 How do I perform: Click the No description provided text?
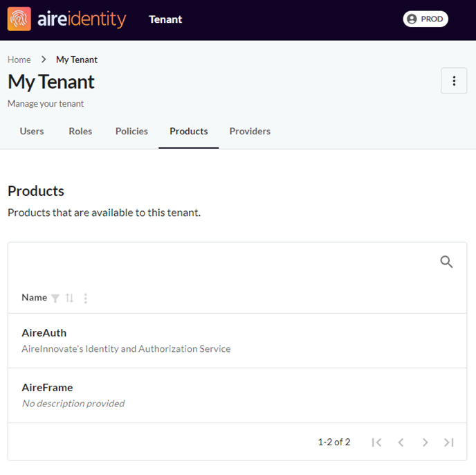point(73,404)
